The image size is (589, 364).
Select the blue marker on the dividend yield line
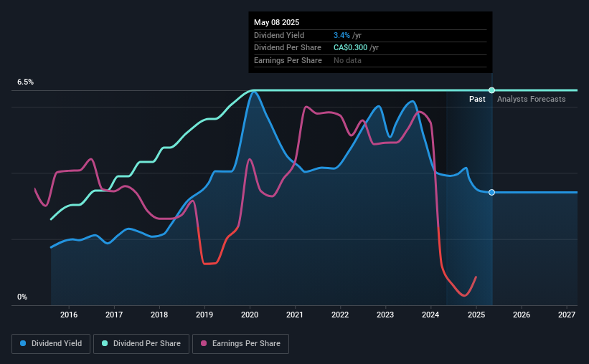coord(491,193)
